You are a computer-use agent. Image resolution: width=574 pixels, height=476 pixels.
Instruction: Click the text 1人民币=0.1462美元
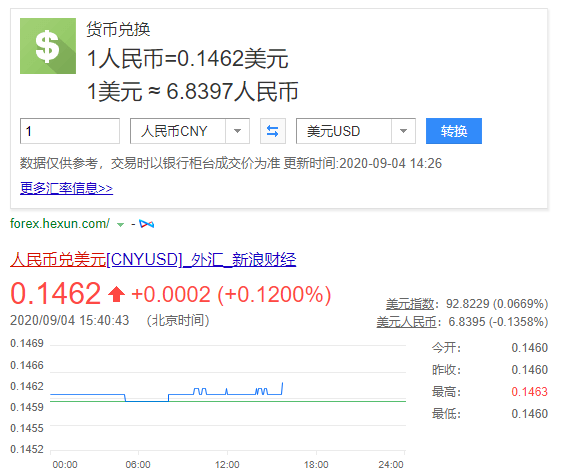coord(188,59)
